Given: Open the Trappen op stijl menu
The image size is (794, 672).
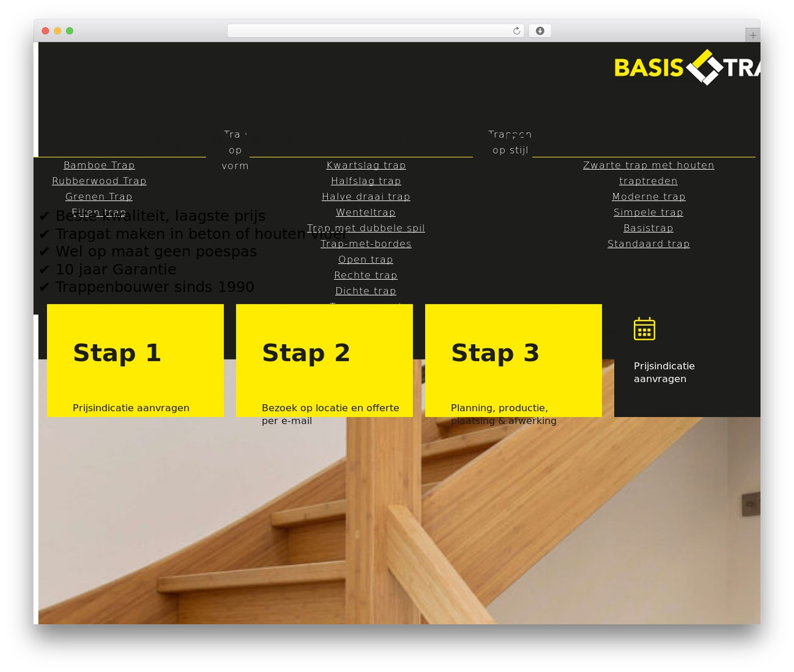Looking at the screenshot, I should [x=510, y=142].
